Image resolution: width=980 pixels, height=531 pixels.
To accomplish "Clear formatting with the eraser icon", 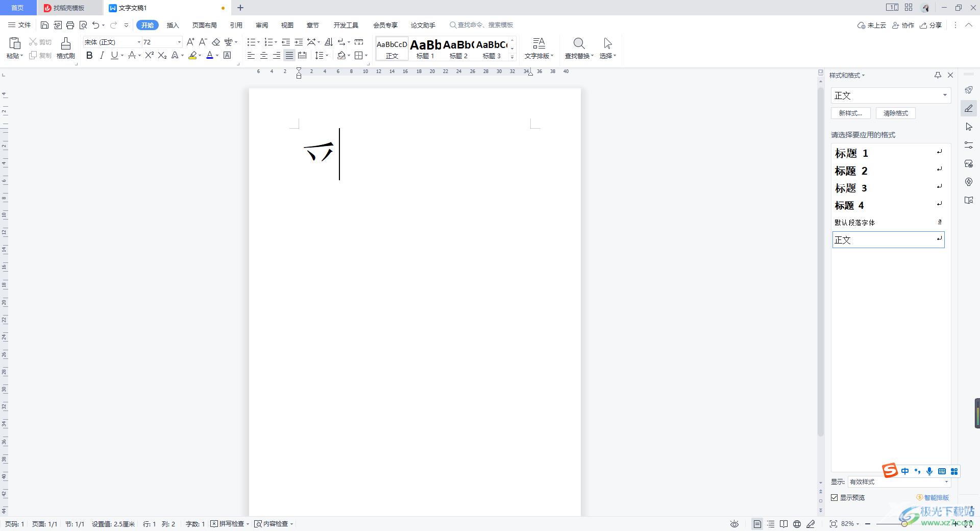I will [x=216, y=42].
